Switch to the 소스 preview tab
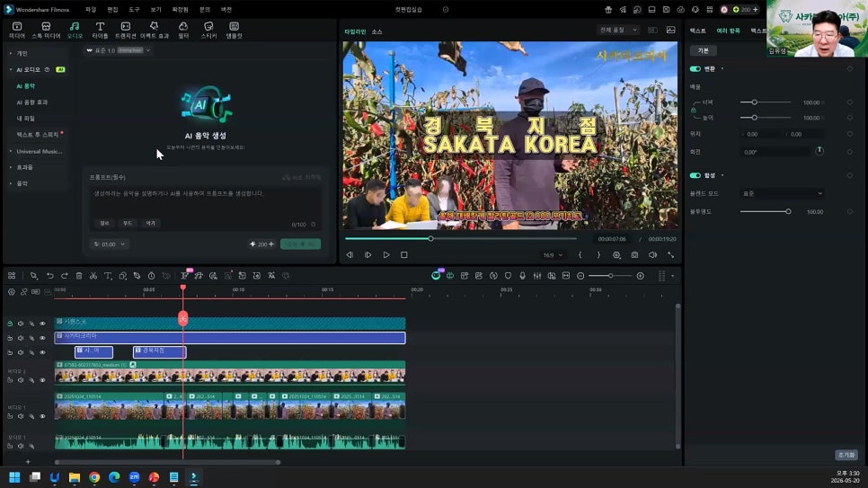 tap(377, 32)
